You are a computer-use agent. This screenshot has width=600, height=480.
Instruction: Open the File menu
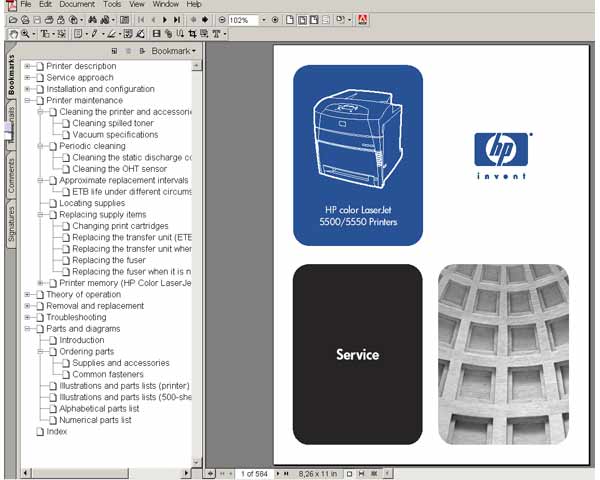point(26,4)
